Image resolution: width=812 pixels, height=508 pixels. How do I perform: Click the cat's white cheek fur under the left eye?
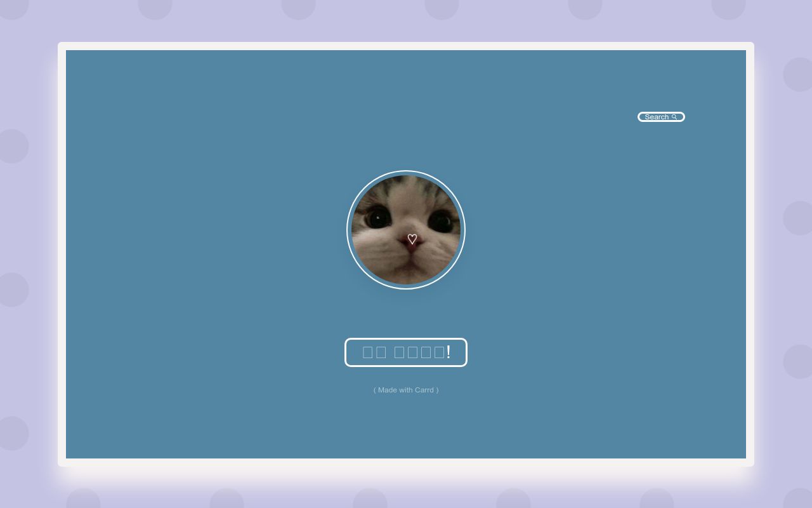click(x=376, y=248)
